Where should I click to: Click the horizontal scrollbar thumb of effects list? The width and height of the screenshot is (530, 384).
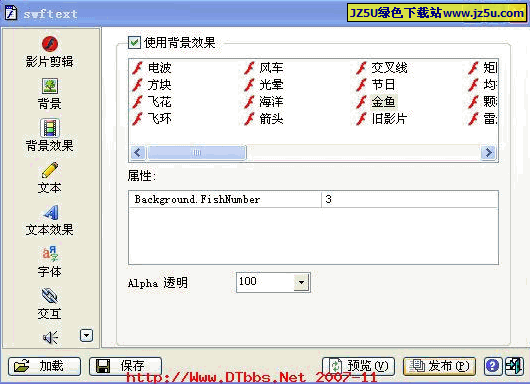tap(197, 153)
